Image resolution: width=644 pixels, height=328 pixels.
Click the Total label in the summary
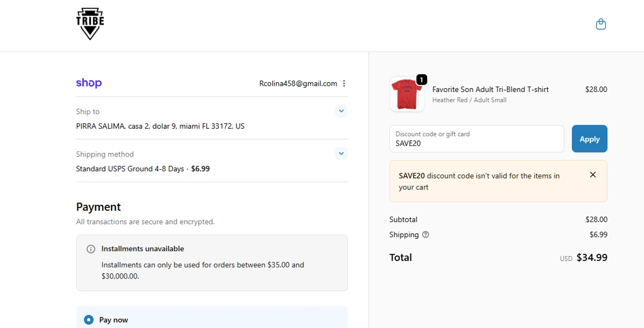coord(401,258)
